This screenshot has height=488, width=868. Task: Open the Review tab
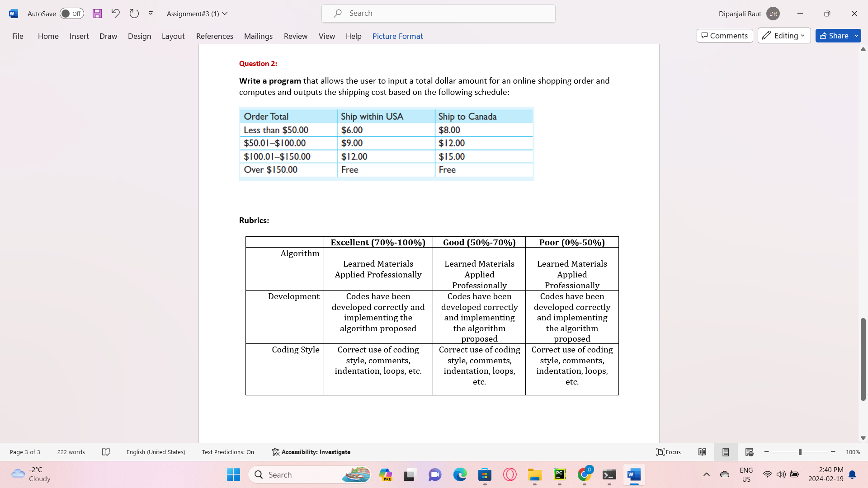pyautogui.click(x=296, y=36)
